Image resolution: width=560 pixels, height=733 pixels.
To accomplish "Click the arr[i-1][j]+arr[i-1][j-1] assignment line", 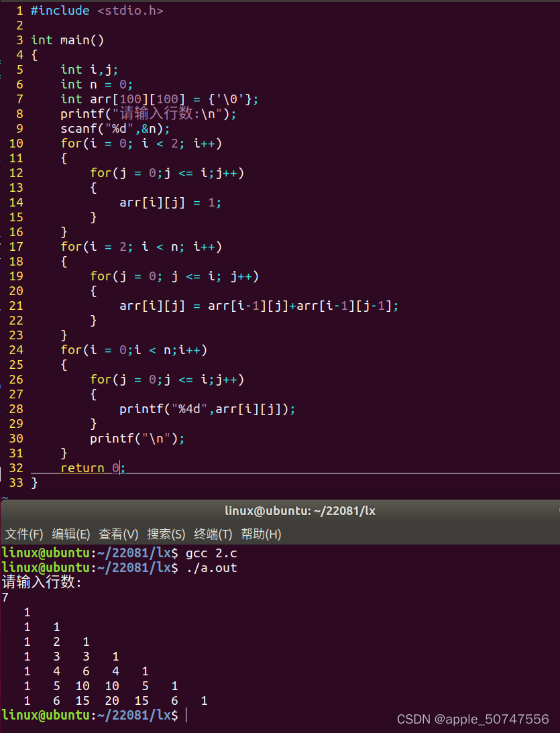I will (x=259, y=306).
